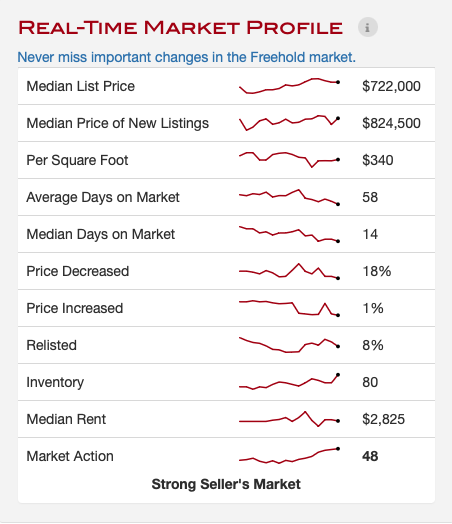Click the Median List Price sparkline chart

click(290, 86)
